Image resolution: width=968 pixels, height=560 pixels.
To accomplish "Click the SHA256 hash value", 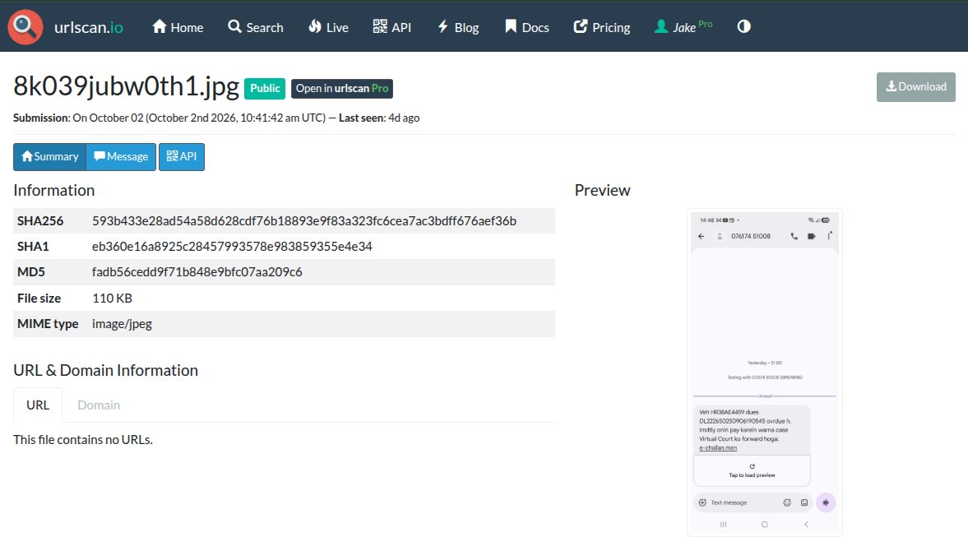I will pyautogui.click(x=304, y=221).
